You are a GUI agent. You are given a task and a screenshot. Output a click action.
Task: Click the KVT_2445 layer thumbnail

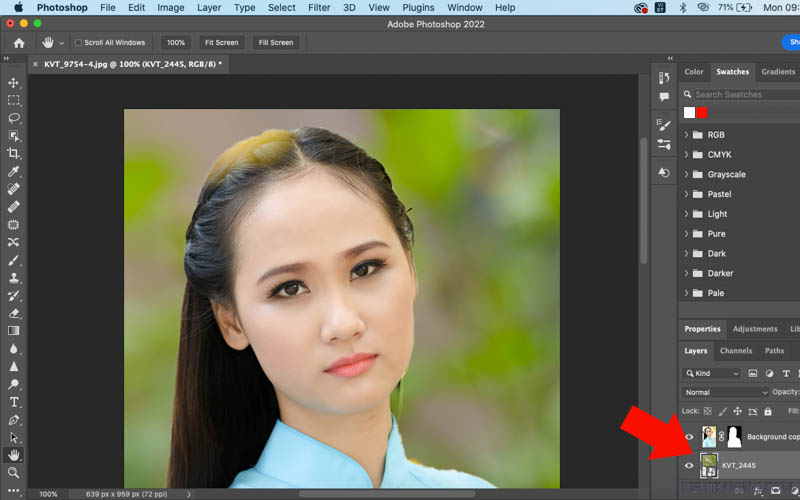[709, 465]
